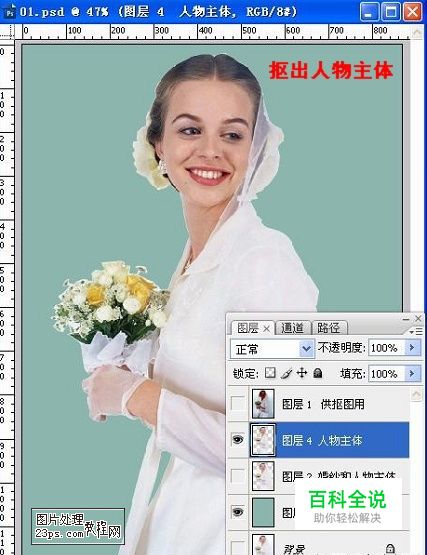Show the 背景 layer visibility box
The image size is (427, 555).
click(x=237, y=547)
